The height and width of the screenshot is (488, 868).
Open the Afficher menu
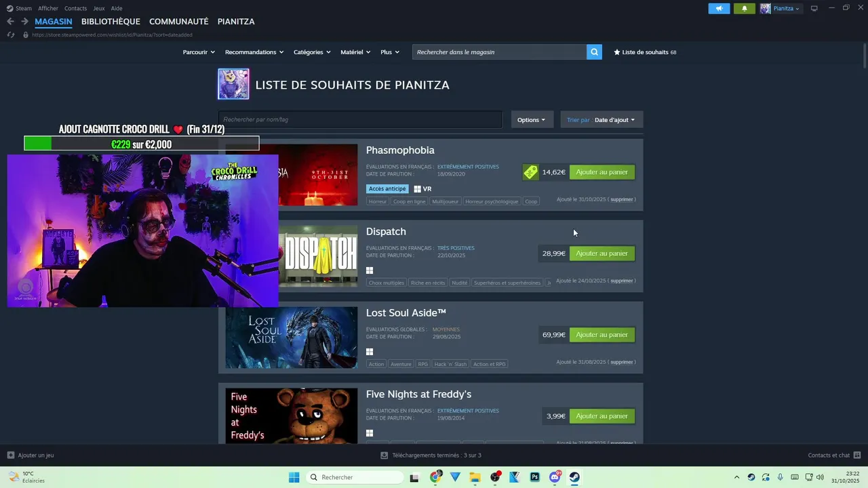[48, 8]
